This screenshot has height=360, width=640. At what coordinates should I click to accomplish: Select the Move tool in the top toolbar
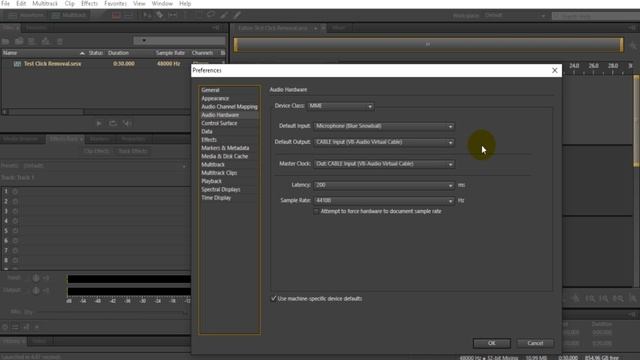coord(147,15)
